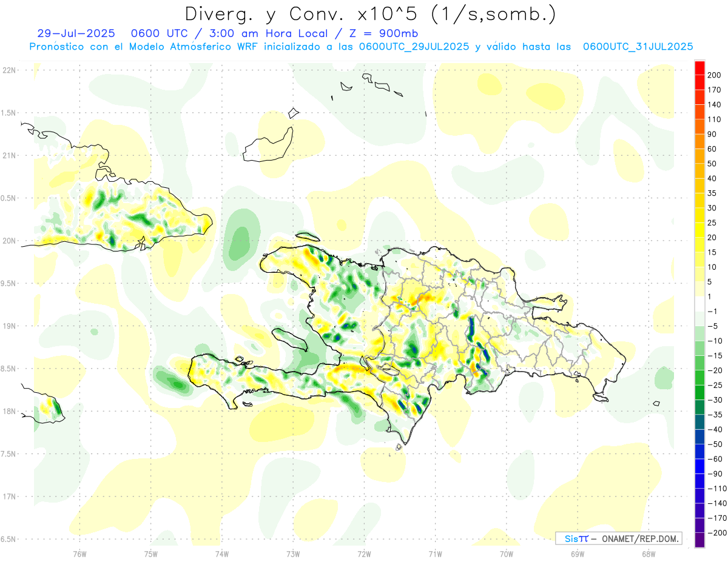Click the '-10' colorbar label
Screen dimensions: 728x562
click(714, 341)
